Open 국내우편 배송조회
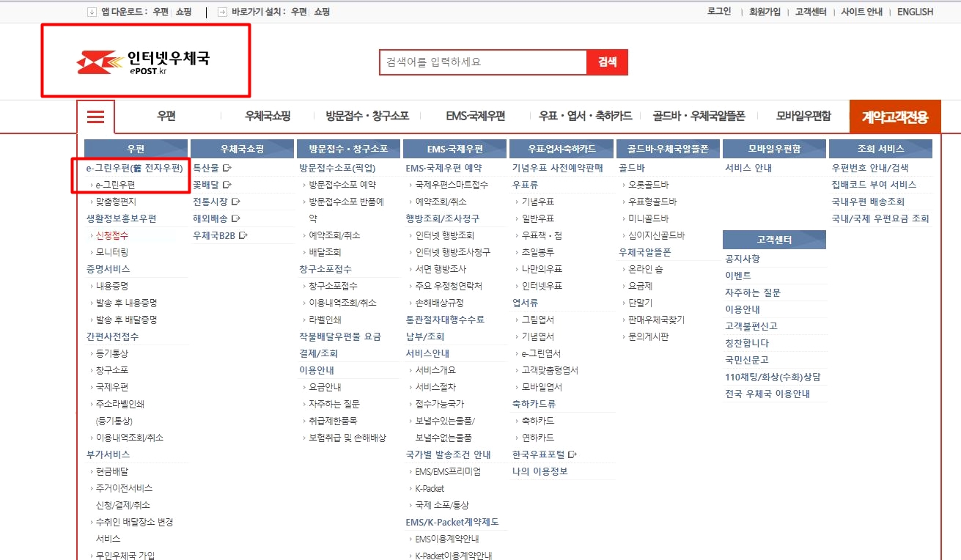The height and width of the screenshot is (560, 961). click(869, 202)
